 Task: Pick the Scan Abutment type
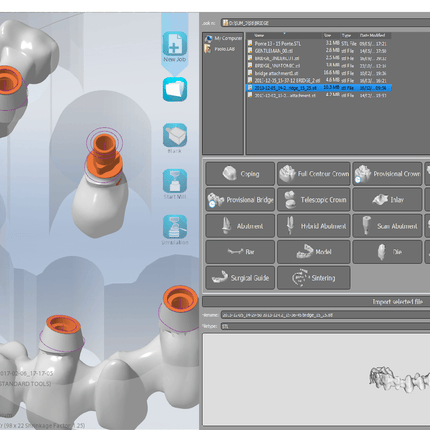click(387, 226)
